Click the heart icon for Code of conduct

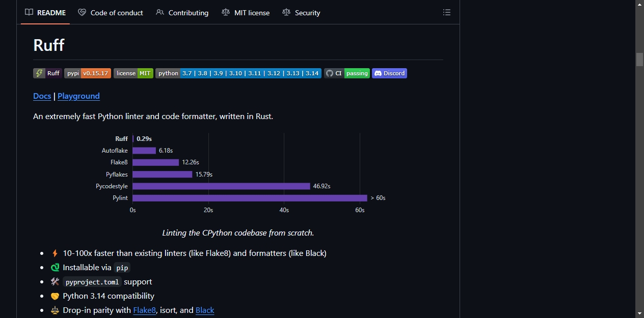coord(82,12)
